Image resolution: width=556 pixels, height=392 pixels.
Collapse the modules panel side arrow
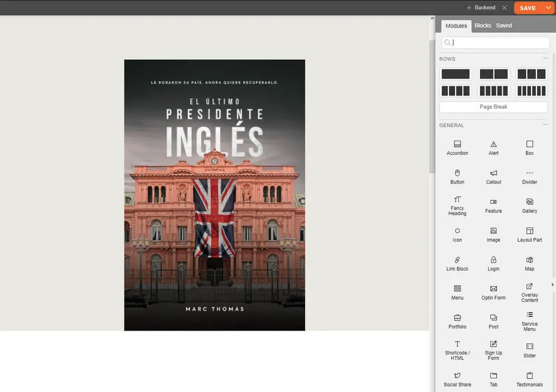(x=552, y=284)
